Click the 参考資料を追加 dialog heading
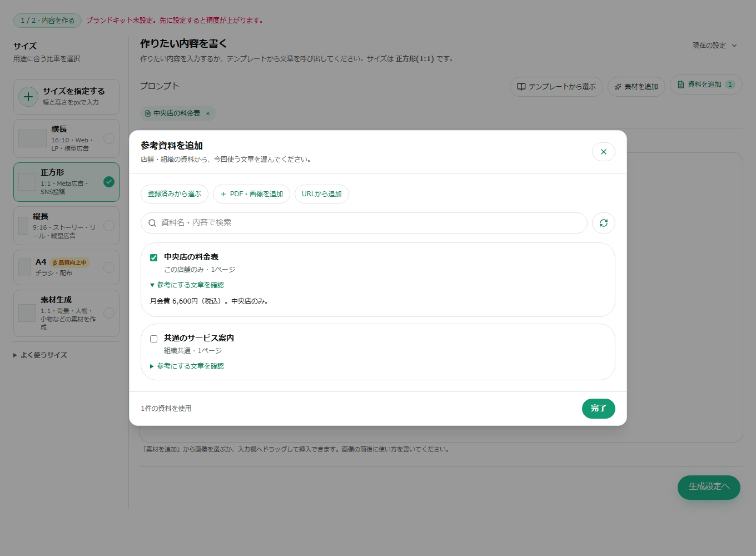Viewport: 756px width, 556px height. point(172,146)
